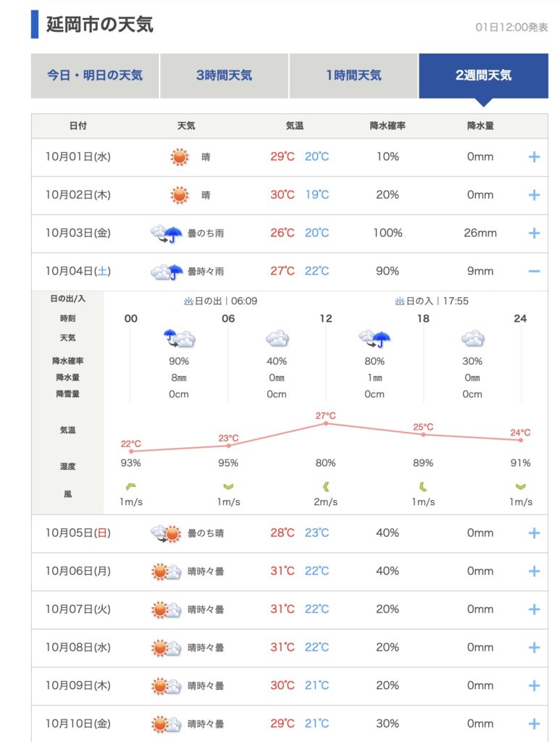Click the 2週間天気 tab

[x=483, y=75]
